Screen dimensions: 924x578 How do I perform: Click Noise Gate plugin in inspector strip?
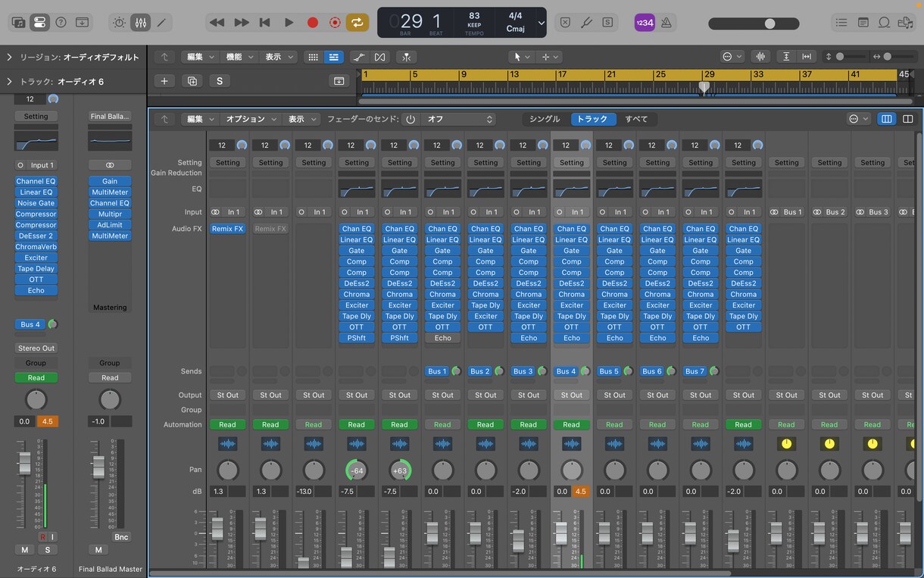coord(36,203)
